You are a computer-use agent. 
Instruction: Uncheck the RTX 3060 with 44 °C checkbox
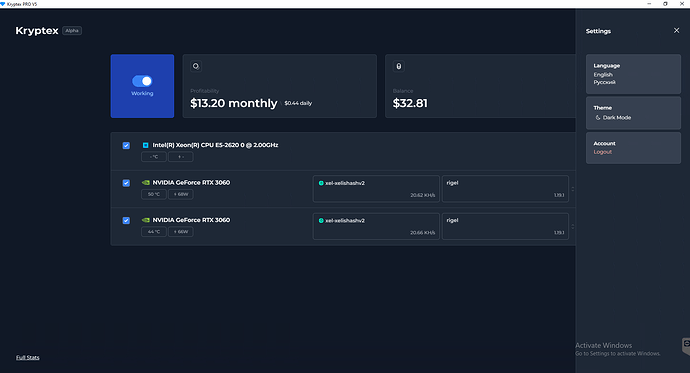[x=126, y=220]
